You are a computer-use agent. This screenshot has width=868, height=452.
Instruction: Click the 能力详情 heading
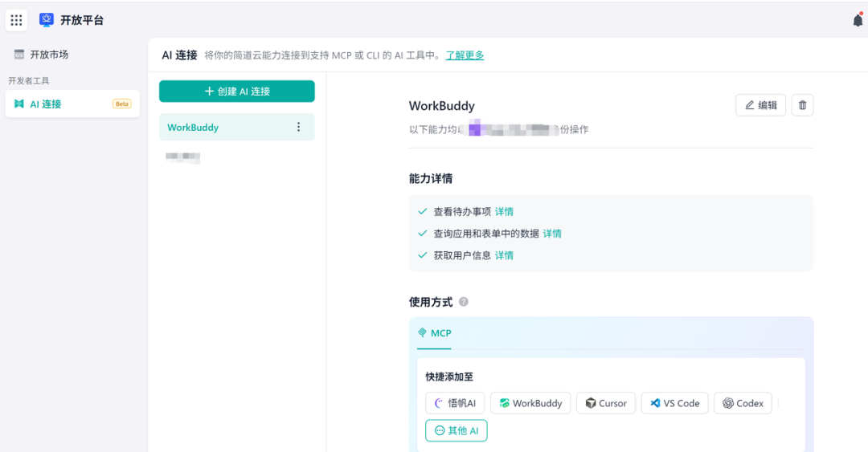coord(431,179)
